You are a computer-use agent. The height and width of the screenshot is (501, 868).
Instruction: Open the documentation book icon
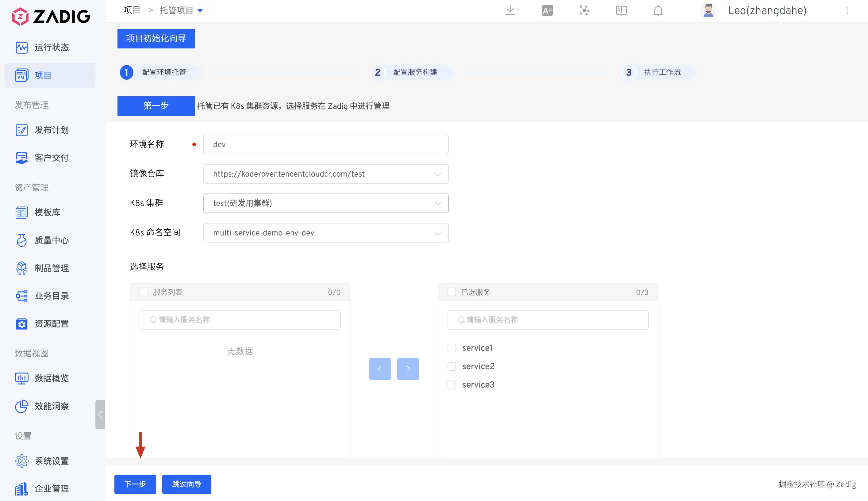tap(621, 10)
